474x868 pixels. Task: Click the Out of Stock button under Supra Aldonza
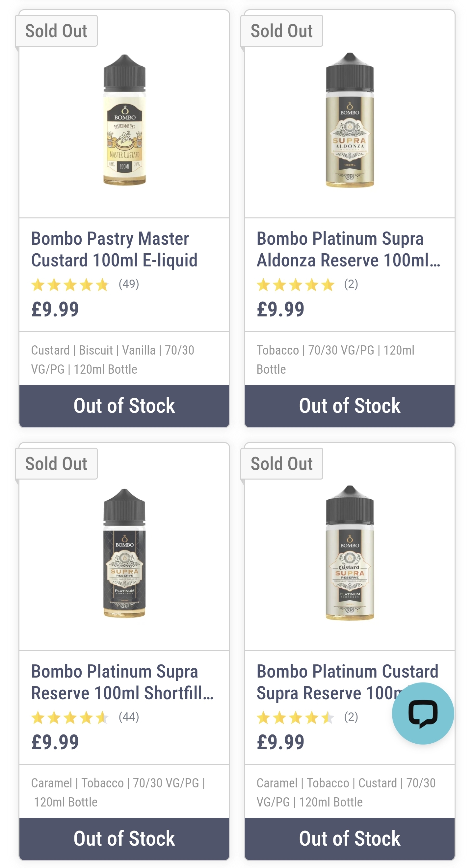pos(350,406)
